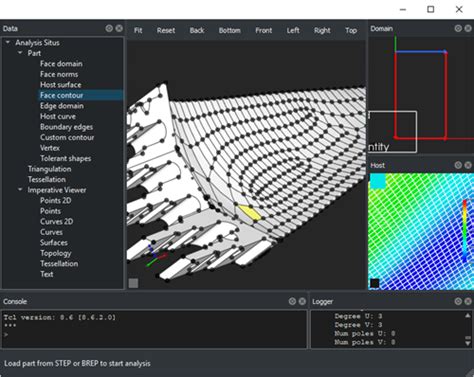Collapse the Imperative Viewer node

click(x=20, y=190)
